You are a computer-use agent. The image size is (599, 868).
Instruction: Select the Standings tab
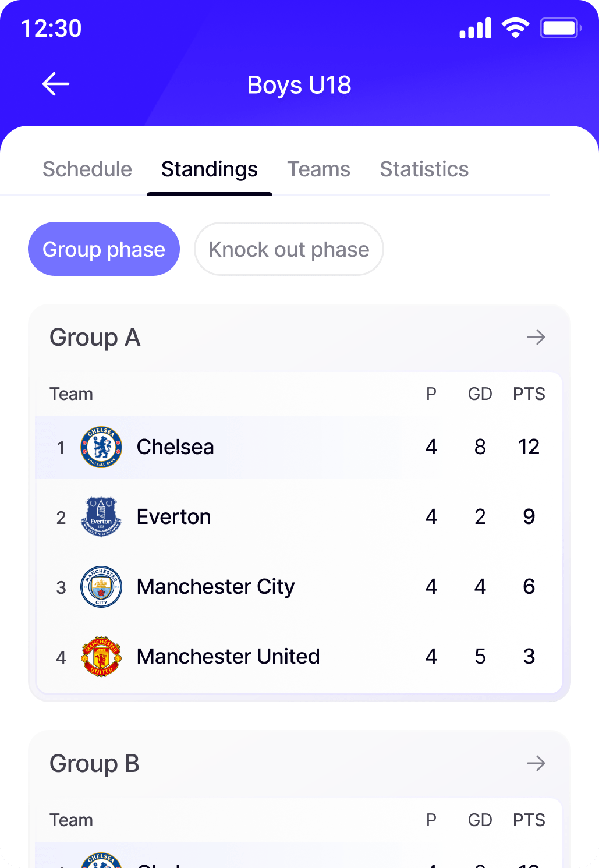210,169
